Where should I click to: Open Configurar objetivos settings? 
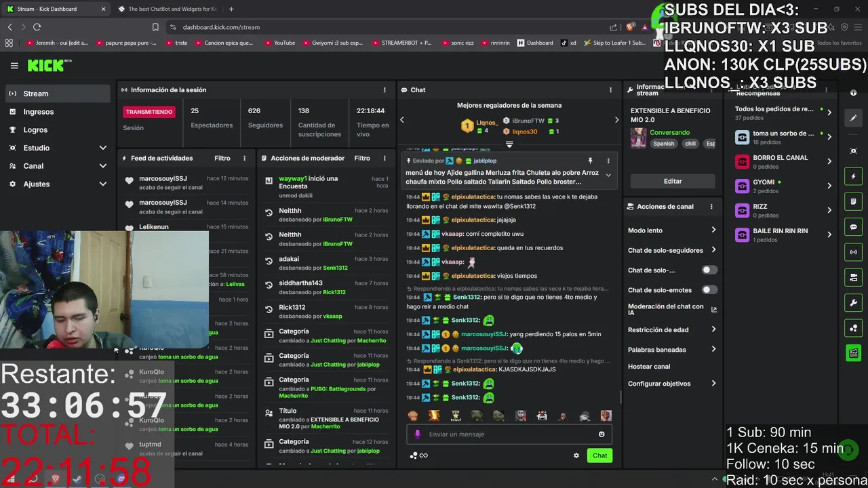(x=672, y=384)
